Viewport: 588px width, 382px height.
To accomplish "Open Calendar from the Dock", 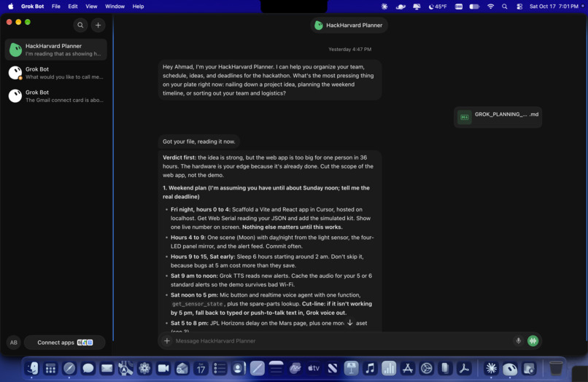I will tap(201, 368).
